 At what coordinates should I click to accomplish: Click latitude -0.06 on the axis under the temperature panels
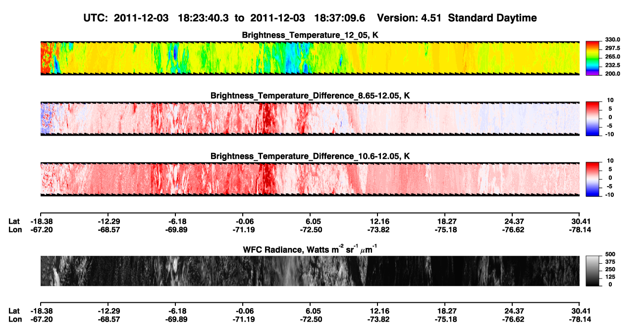click(243, 222)
